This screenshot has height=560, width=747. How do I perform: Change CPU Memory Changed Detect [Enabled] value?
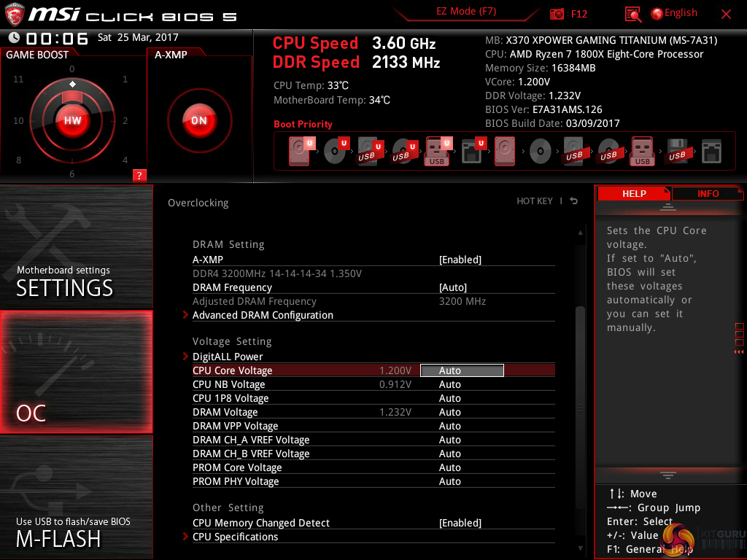pyautogui.click(x=460, y=523)
